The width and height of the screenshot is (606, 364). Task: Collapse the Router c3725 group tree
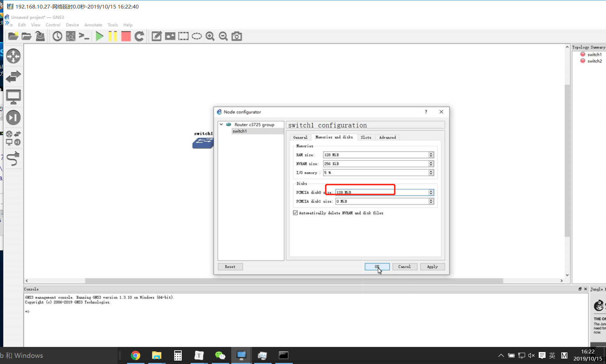pyautogui.click(x=221, y=125)
